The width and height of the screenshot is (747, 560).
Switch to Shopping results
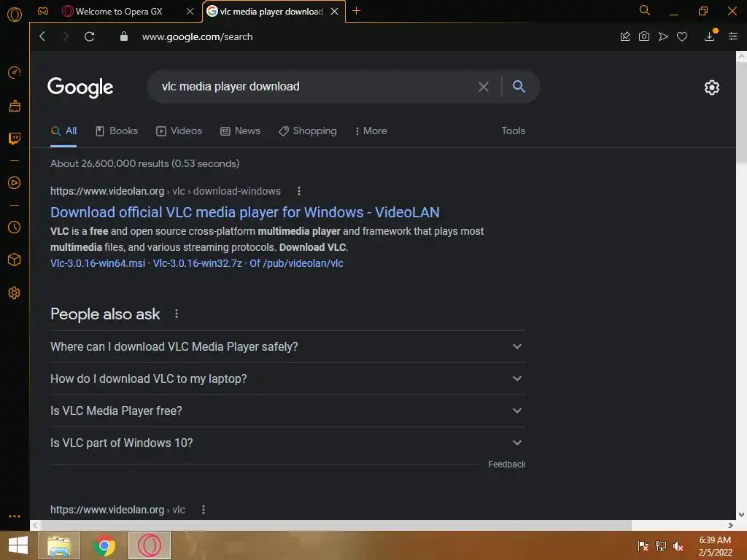308,131
